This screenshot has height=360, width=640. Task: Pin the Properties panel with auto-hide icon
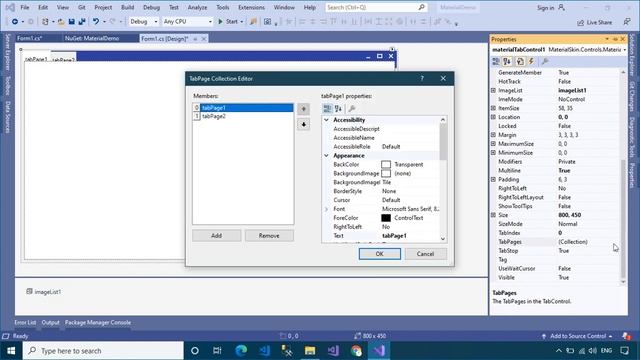tap(615, 39)
